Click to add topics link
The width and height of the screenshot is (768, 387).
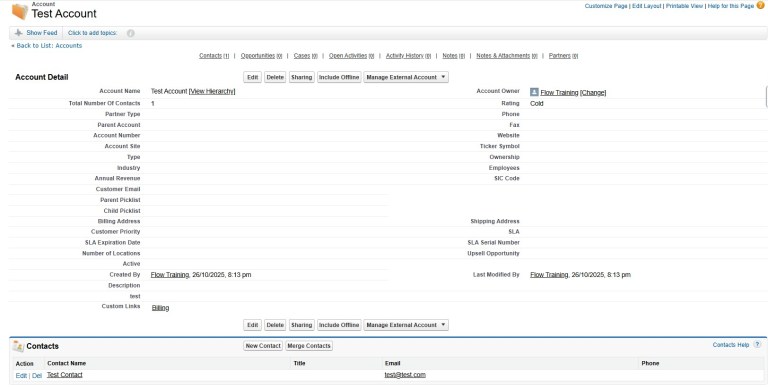point(93,33)
